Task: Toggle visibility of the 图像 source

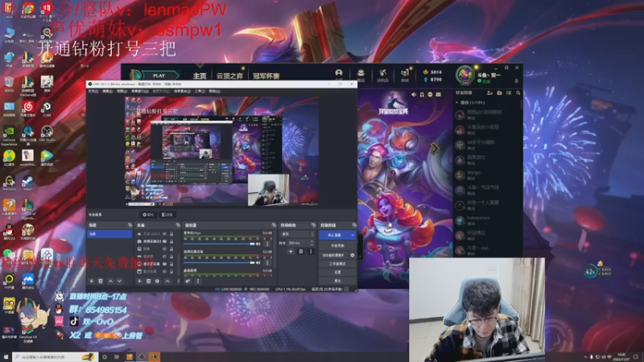Action: click(x=165, y=249)
